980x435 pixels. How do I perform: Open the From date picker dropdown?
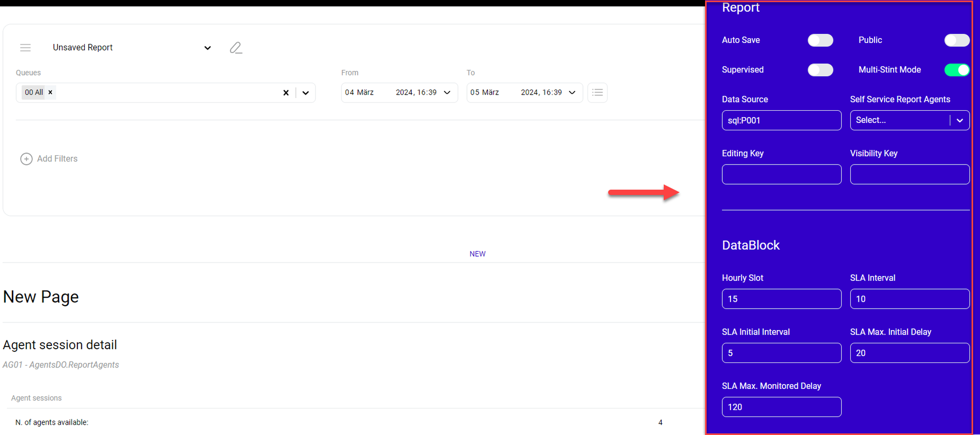pyautogui.click(x=447, y=93)
